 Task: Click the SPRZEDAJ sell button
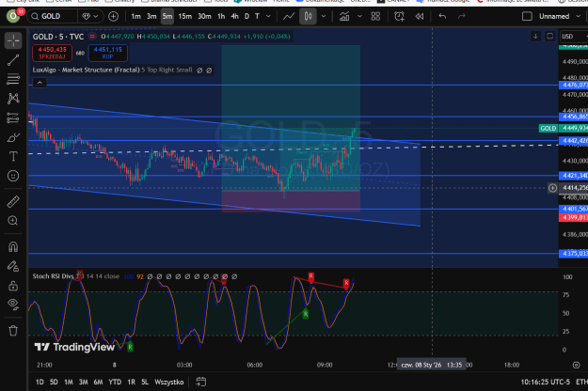[52, 53]
